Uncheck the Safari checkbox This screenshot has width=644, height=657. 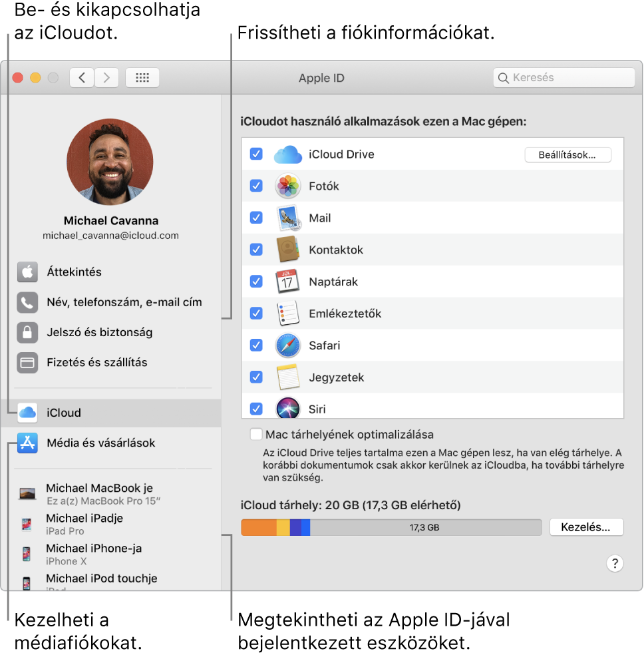(x=256, y=345)
